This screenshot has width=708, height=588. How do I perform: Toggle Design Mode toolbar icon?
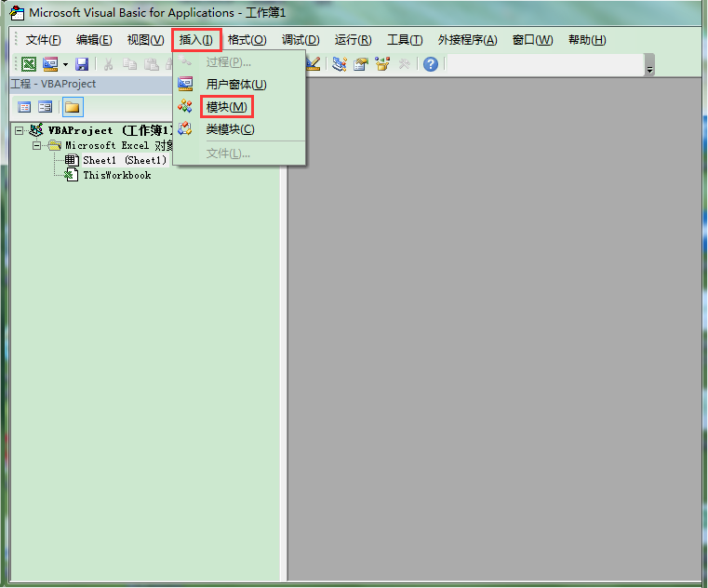click(x=313, y=64)
